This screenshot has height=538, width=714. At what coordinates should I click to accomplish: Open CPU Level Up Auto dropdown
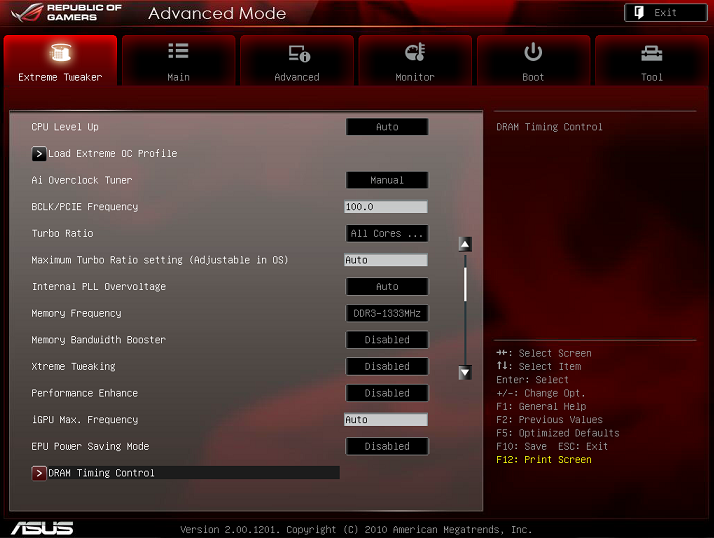click(387, 127)
